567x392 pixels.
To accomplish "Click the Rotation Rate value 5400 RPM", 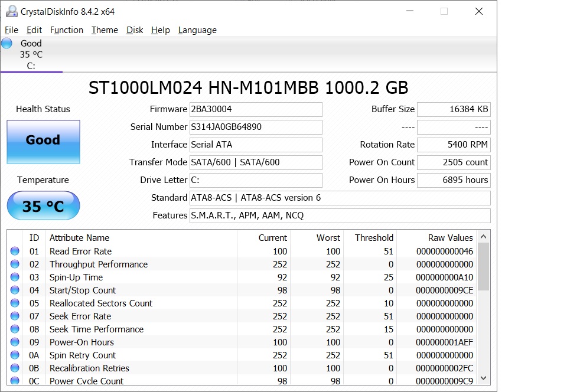I will 454,145.
